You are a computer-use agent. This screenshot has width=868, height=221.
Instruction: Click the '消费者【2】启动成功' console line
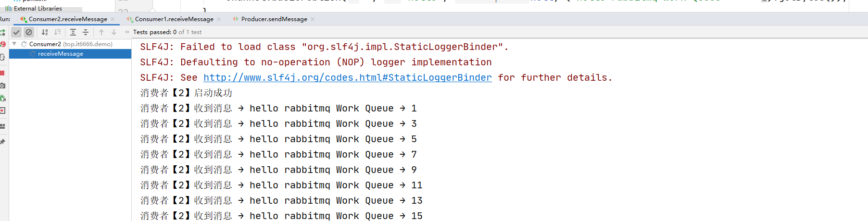[x=186, y=93]
